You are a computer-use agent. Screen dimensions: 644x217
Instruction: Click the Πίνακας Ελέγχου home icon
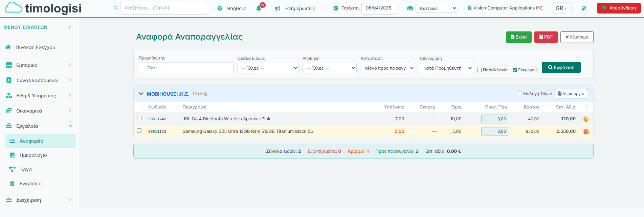[x=8, y=47]
